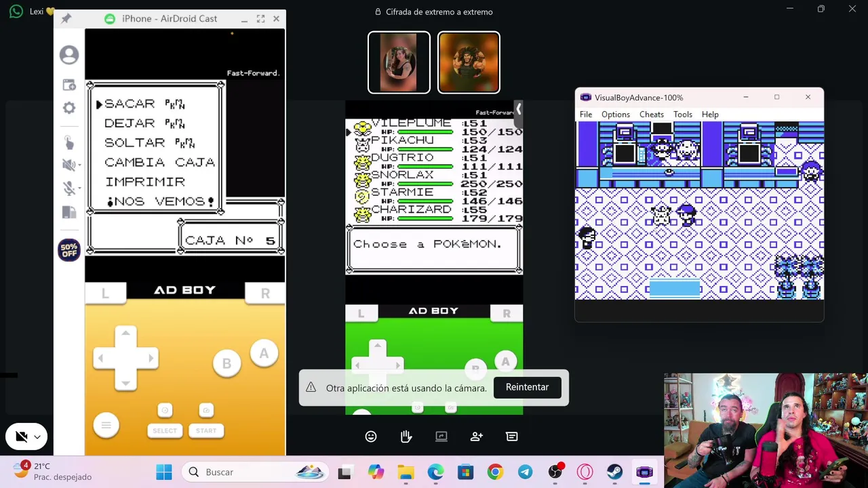Viewport: 868px width, 488px height.
Task: Select SNORLAX in the shared Pokémon list
Action: point(402,175)
